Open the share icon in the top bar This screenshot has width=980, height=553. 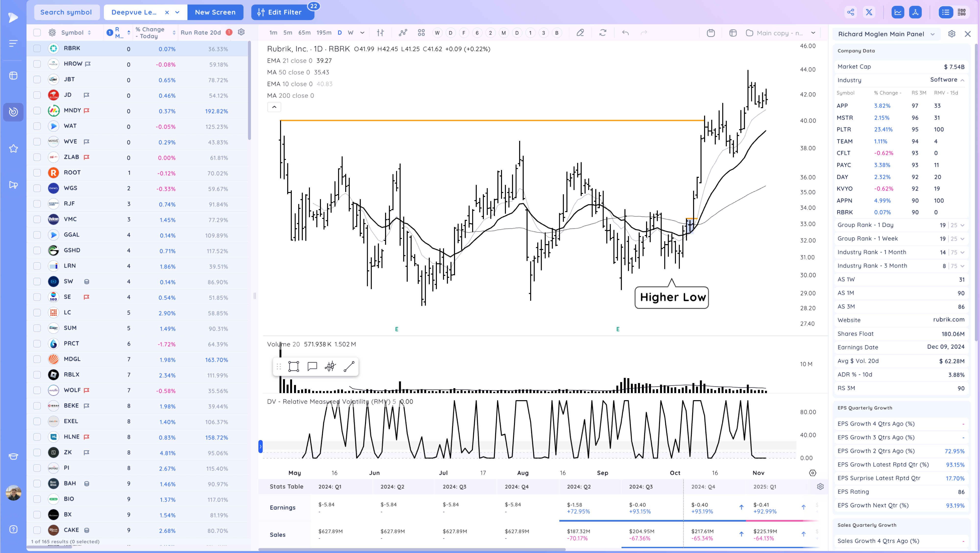850,12
